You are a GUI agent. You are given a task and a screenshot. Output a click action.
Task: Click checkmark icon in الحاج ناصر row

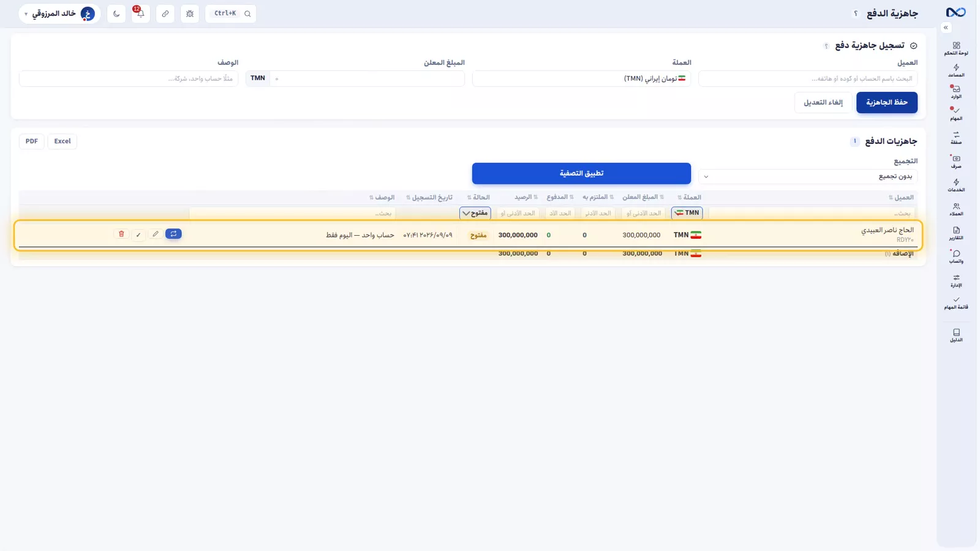click(138, 234)
